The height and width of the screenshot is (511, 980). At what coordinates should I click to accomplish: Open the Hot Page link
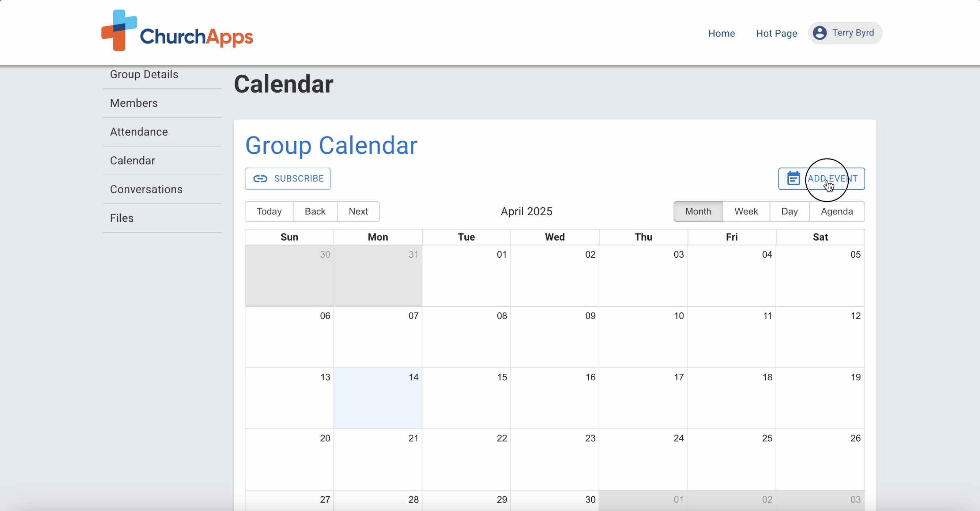(x=776, y=34)
